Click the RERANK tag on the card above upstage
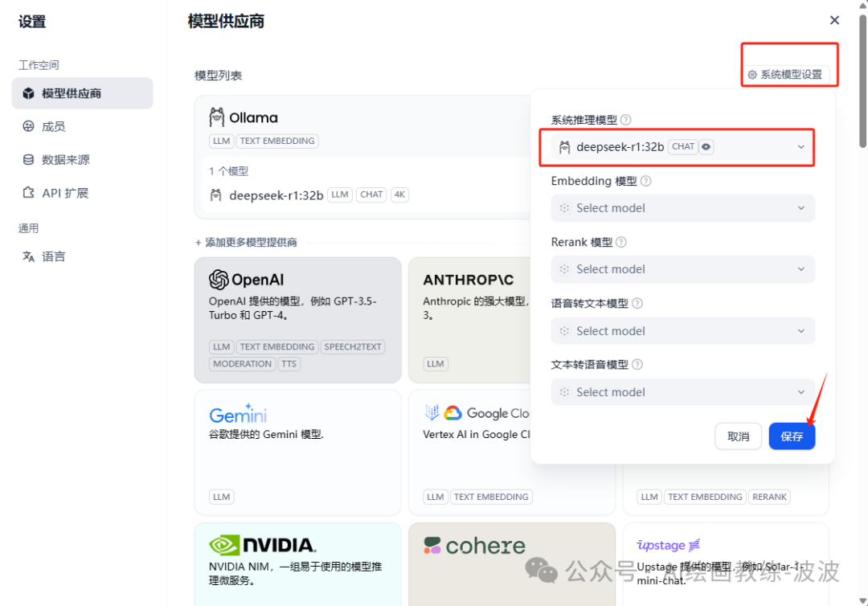Image resolution: width=868 pixels, height=606 pixels. 769,497
